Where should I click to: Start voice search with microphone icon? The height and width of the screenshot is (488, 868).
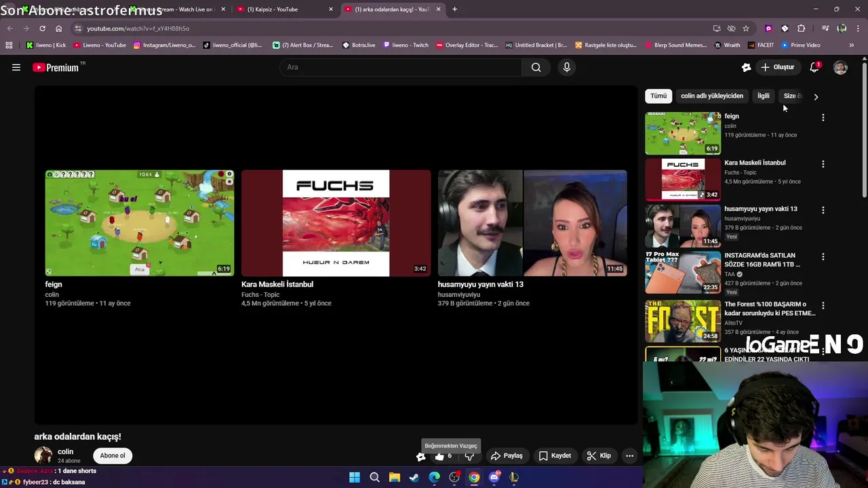(x=567, y=67)
